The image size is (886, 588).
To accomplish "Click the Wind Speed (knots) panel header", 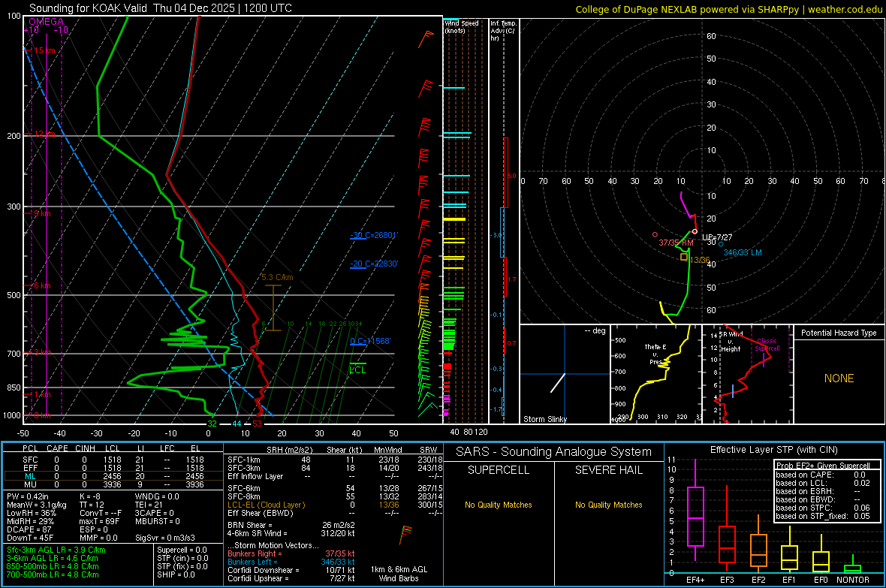I will click(462, 26).
